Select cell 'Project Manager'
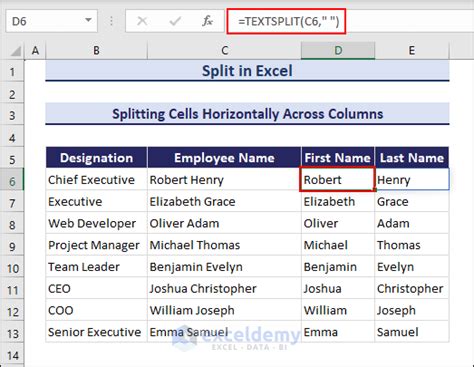Viewport: 474px width, 367px height. tap(96, 245)
